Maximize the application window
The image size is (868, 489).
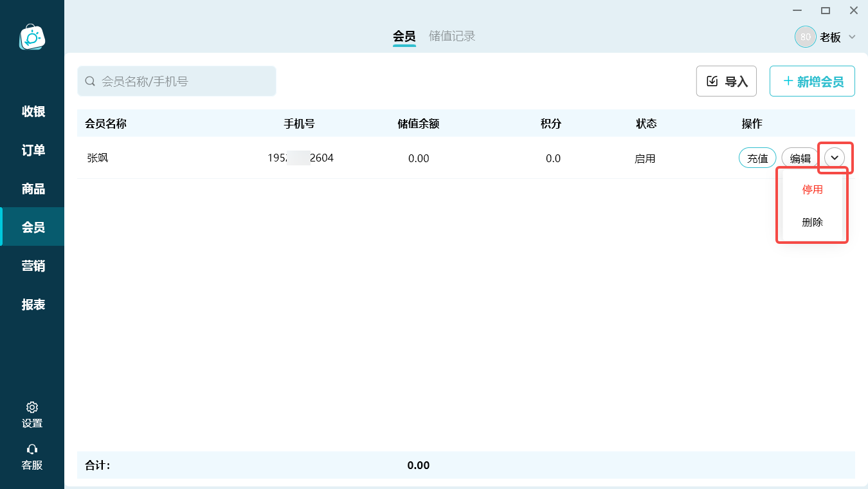click(826, 10)
